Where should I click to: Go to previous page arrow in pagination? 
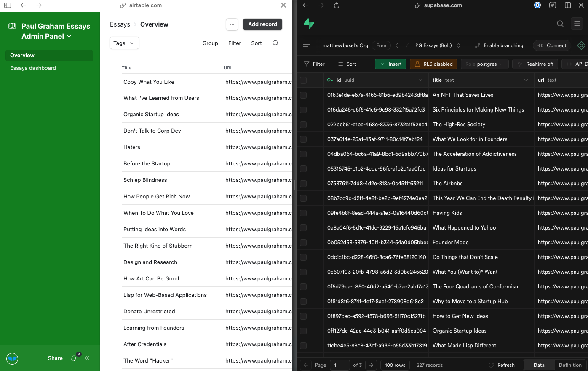pos(306,365)
